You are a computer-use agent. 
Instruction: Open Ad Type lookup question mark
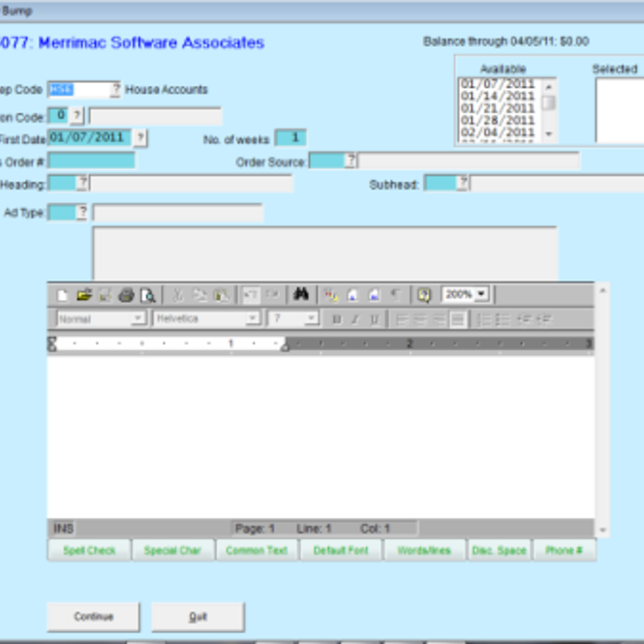(x=83, y=213)
